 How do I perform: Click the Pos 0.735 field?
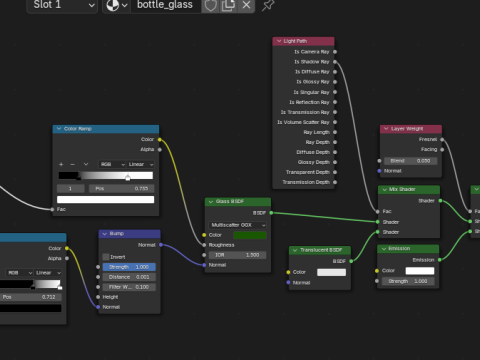click(x=122, y=189)
